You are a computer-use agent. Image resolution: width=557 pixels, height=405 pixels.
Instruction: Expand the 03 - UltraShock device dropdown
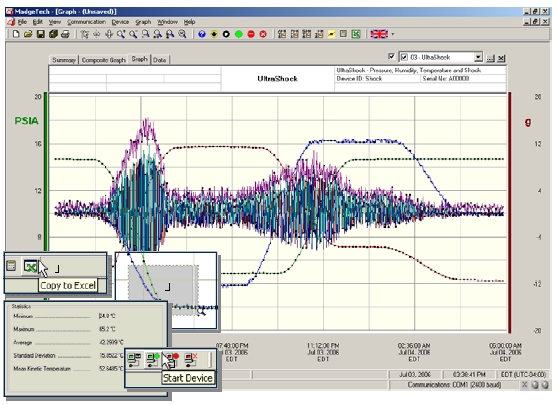pyautogui.click(x=478, y=57)
